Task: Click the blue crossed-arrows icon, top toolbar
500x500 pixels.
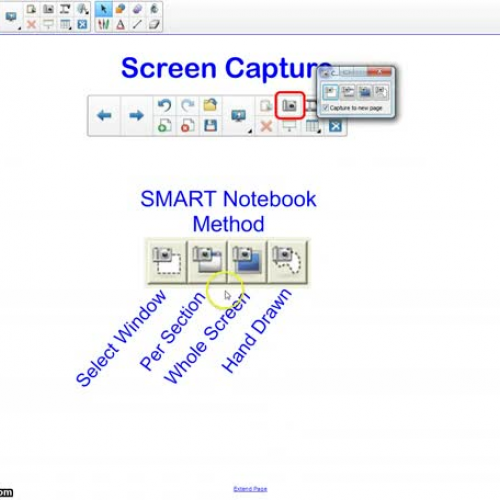Action: (82, 24)
